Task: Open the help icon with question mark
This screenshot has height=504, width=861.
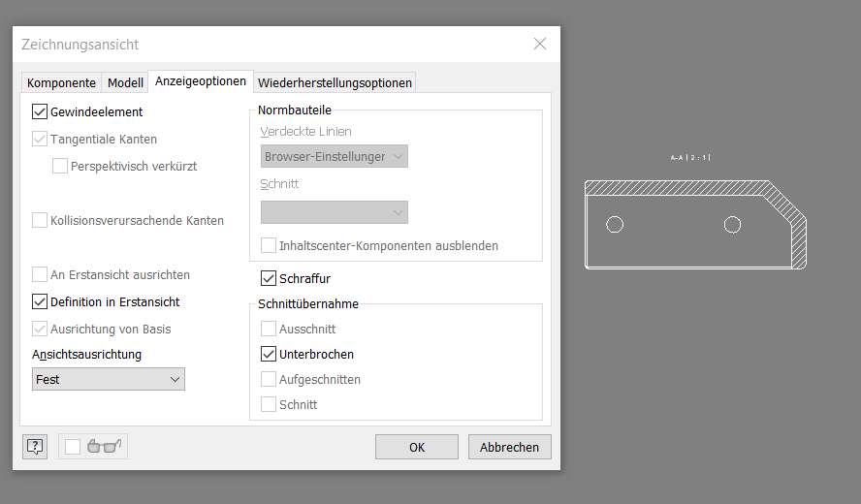Action: (35, 447)
